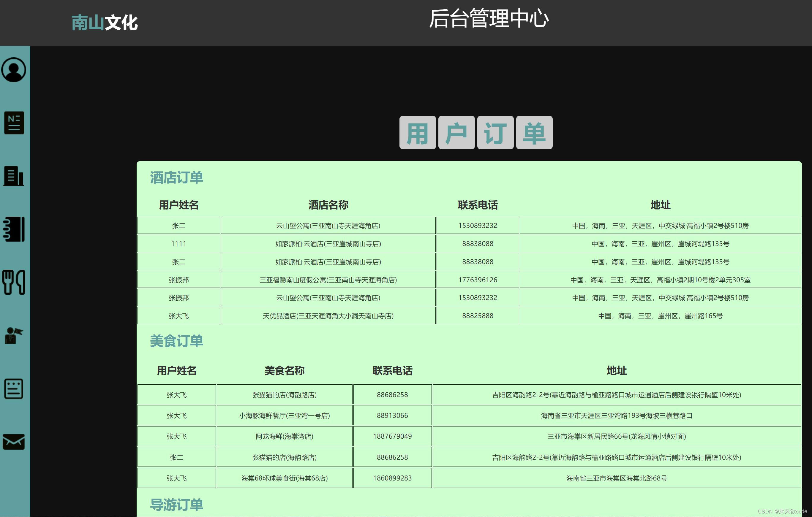Click the 美食订单 section heading
The width and height of the screenshot is (812, 517).
(x=176, y=341)
